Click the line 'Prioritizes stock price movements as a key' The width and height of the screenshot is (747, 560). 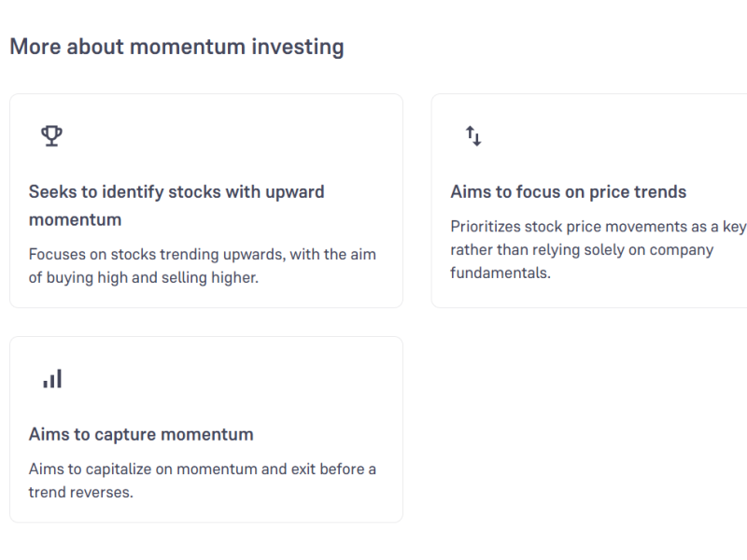tap(598, 227)
